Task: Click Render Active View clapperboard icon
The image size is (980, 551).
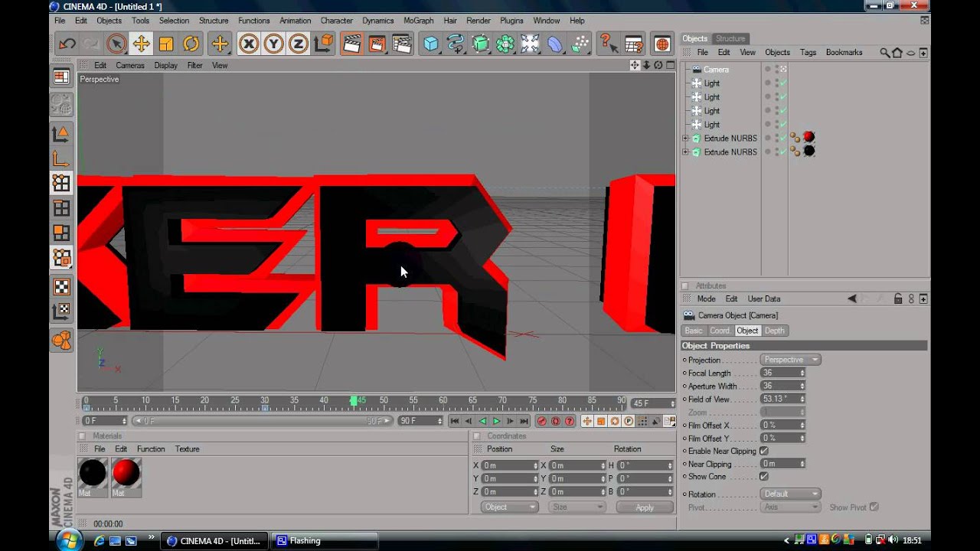Action: (351, 44)
